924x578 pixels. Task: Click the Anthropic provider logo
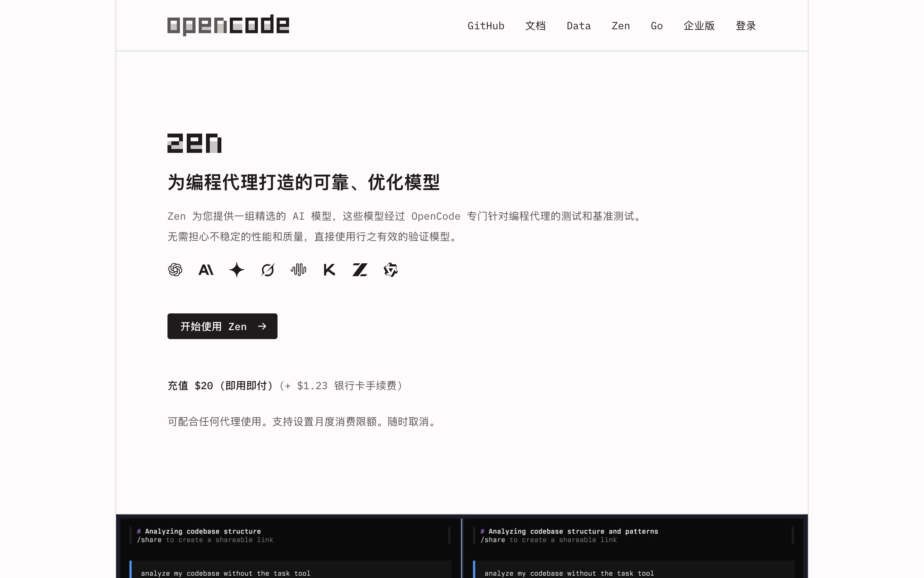click(206, 270)
